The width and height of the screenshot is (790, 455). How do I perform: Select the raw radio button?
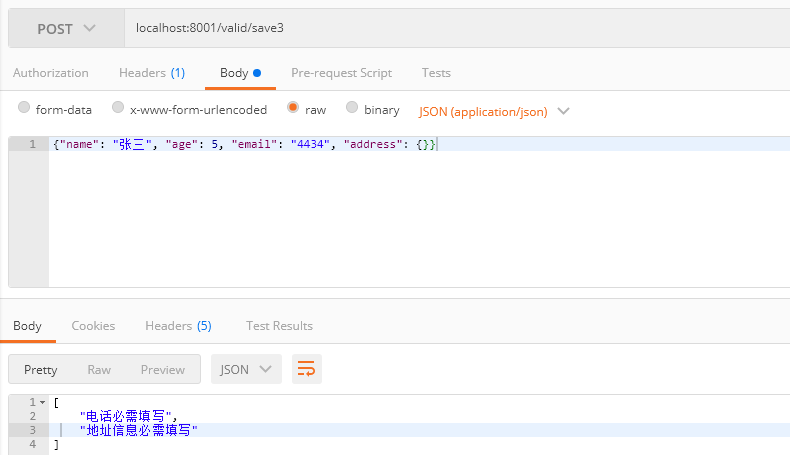tap(293, 107)
